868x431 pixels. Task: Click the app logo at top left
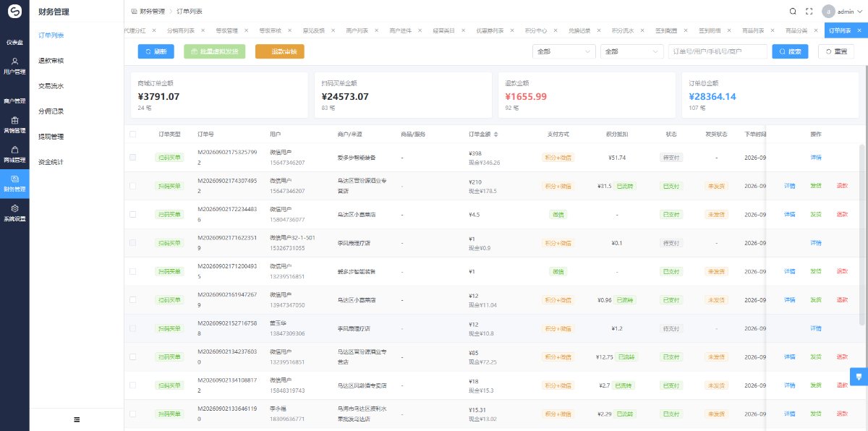[x=14, y=12]
